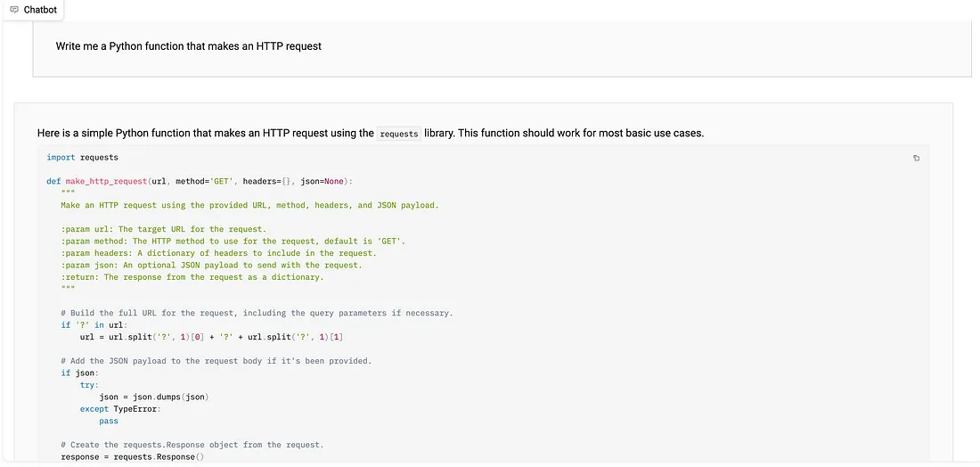Click the docstring summary line 'Make an HTTP request'
The image size is (980, 467).
pyautogui.click(x=250, y=205)
